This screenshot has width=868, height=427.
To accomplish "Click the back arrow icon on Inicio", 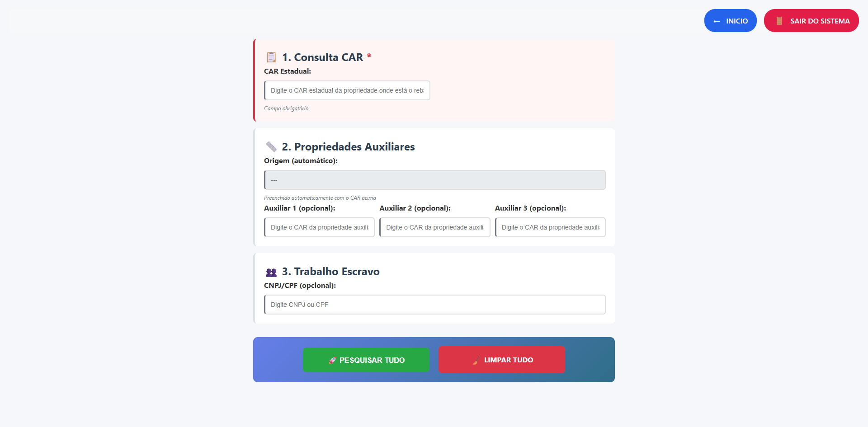I will pos(717,21).
